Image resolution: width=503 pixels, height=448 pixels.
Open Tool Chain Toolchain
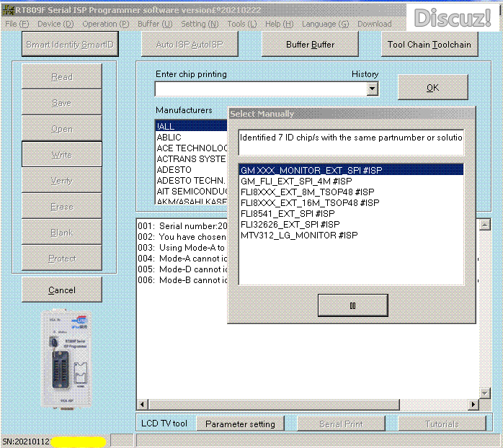(x=429, y=45)
